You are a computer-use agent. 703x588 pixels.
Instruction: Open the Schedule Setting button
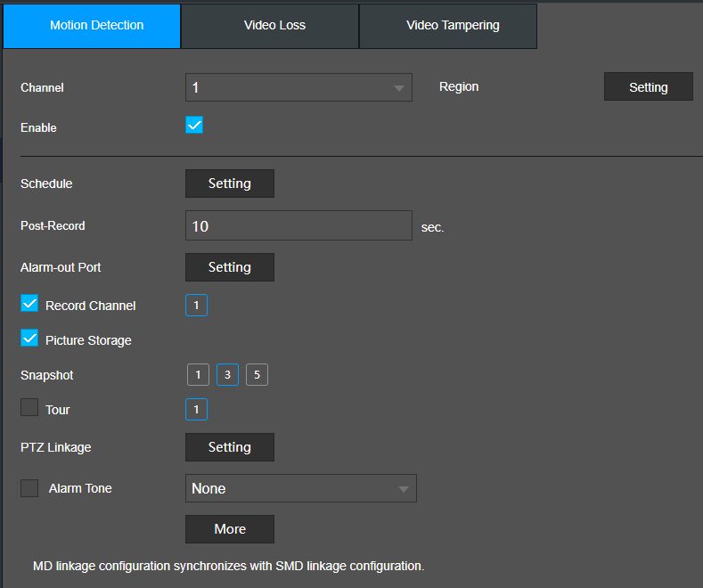tap(230, 184)
